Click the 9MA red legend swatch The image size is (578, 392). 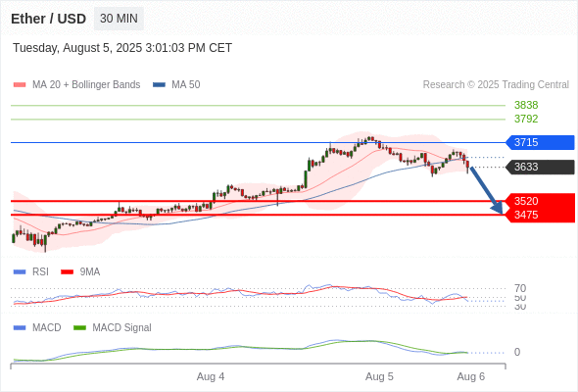67,272
